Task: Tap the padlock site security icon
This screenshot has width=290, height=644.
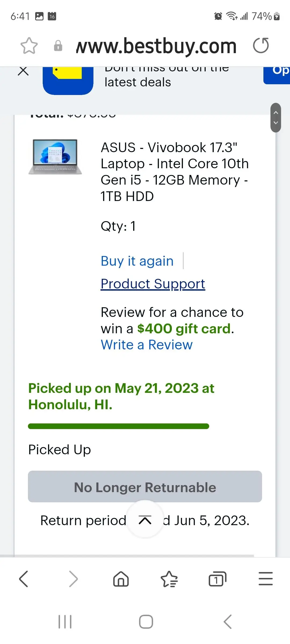Action: pyautogui.click(x=58, y=46)
